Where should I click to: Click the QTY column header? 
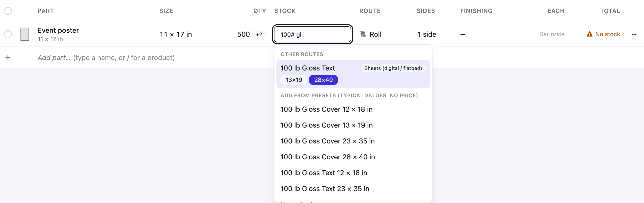point(260,11)
